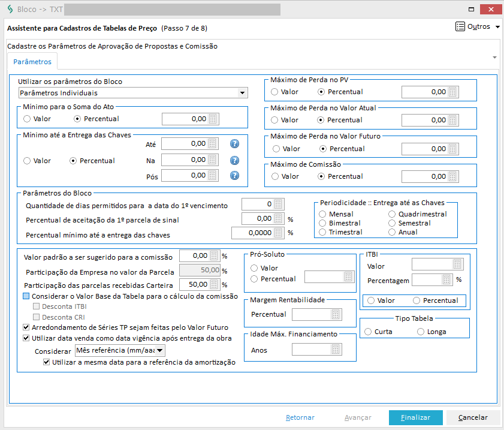Open calculator icon for Valor padrão da comissão
Viewport: 504px width, 430px height.
[214, 256]
